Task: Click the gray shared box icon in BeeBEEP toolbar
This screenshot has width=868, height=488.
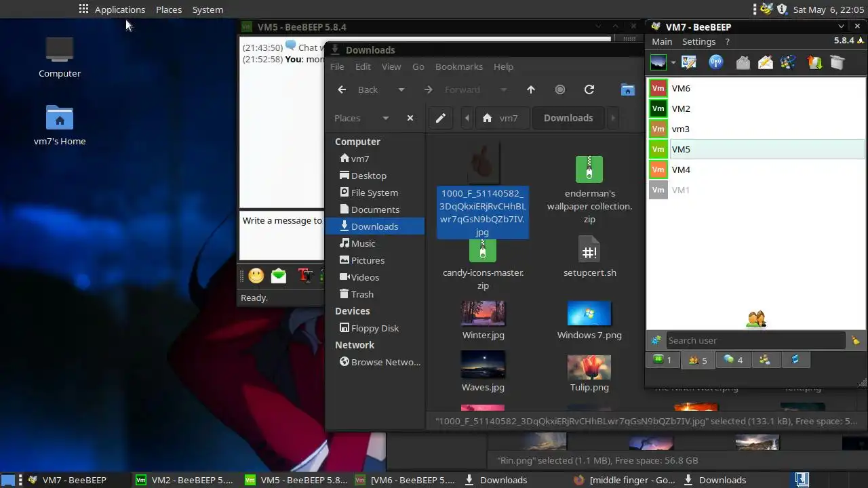Action: pyautogui.click(x=837, y=62)
